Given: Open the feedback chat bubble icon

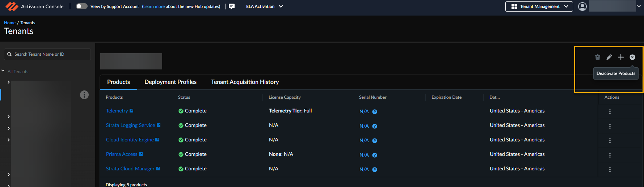Looking at the screenshot, I should click(x=232, y=7).
